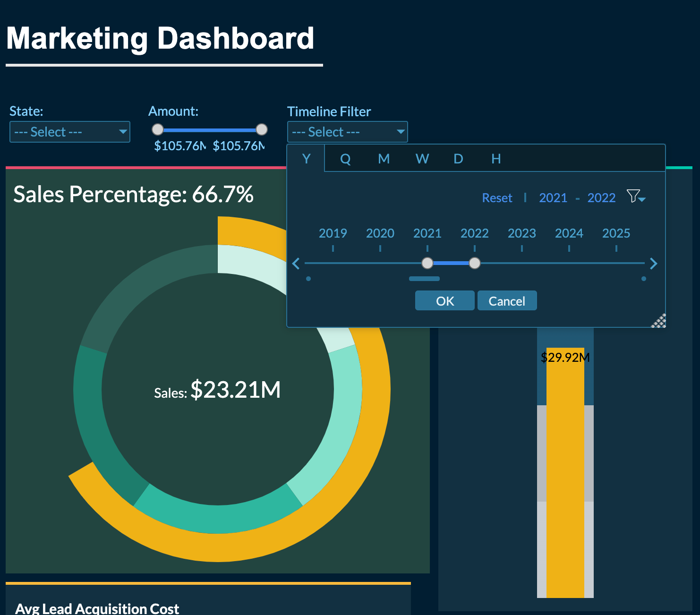Click the Reset link in the filter popup
Screen dimensions: 700x615
pos(497,197)
